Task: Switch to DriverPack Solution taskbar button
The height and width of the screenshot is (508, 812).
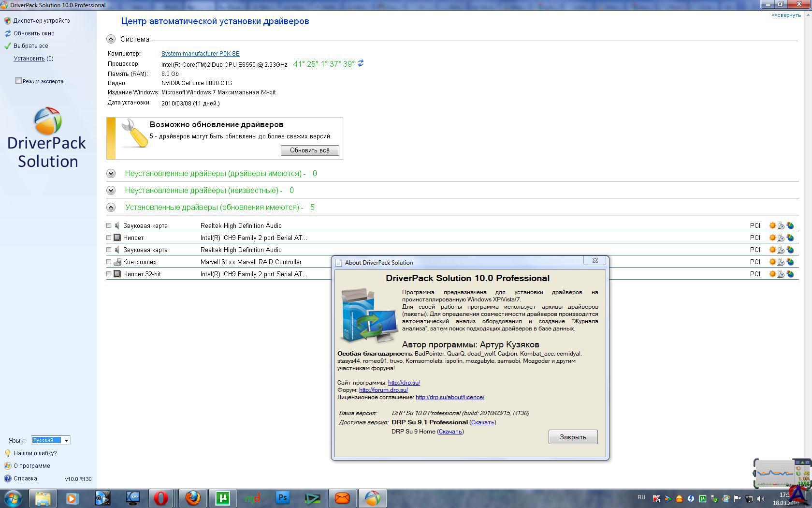Action: (x=373, y=498)
